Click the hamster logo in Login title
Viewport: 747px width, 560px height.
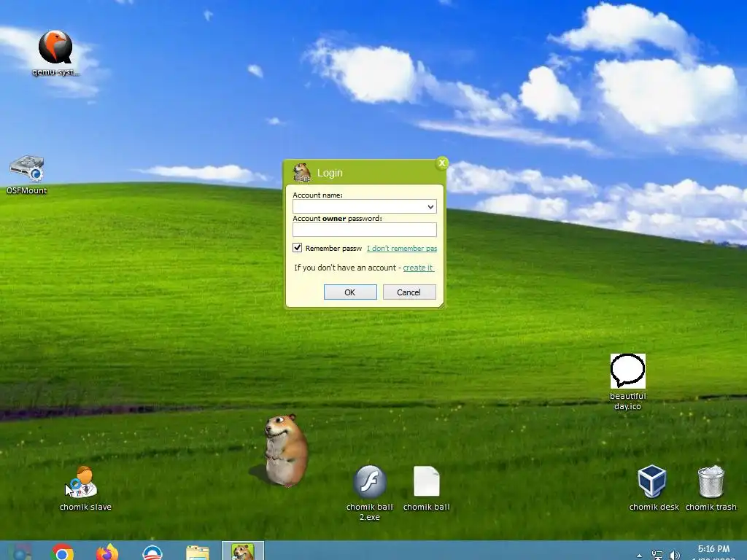tap(301, 172)
